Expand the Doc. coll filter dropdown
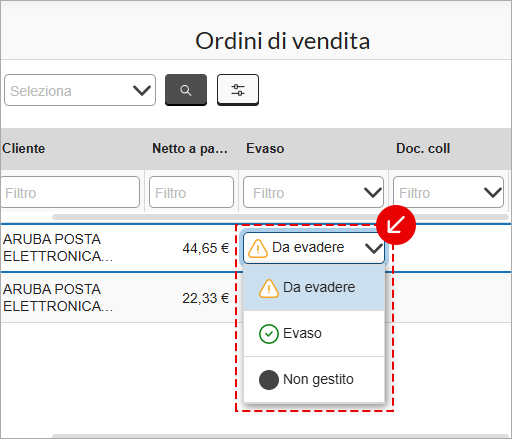Viewport: 512px width, 439px height. 448,192
